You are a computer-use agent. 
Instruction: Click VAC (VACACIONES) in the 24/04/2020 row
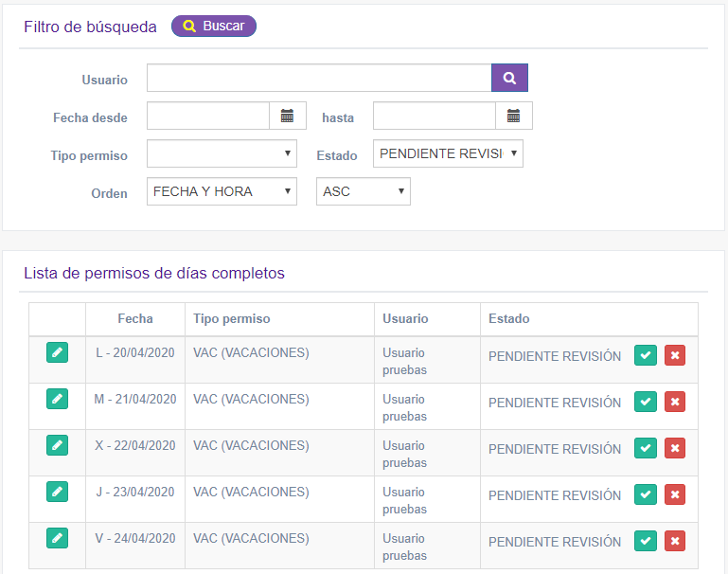tap(251, 538)
